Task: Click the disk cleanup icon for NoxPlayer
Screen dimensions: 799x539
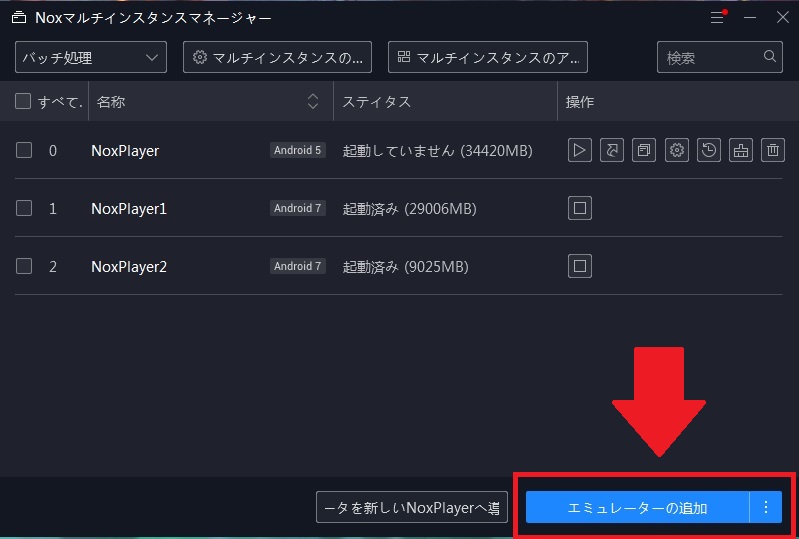Action: (740, 150)
